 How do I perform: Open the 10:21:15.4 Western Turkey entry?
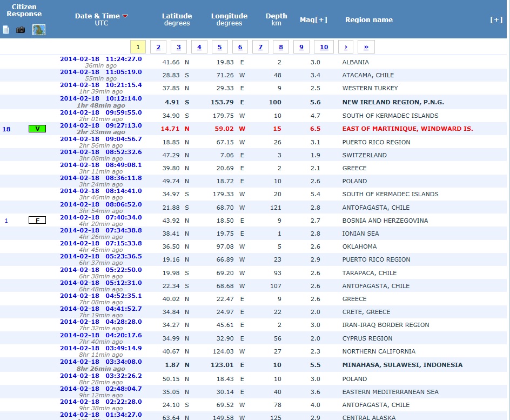point(101,85)
